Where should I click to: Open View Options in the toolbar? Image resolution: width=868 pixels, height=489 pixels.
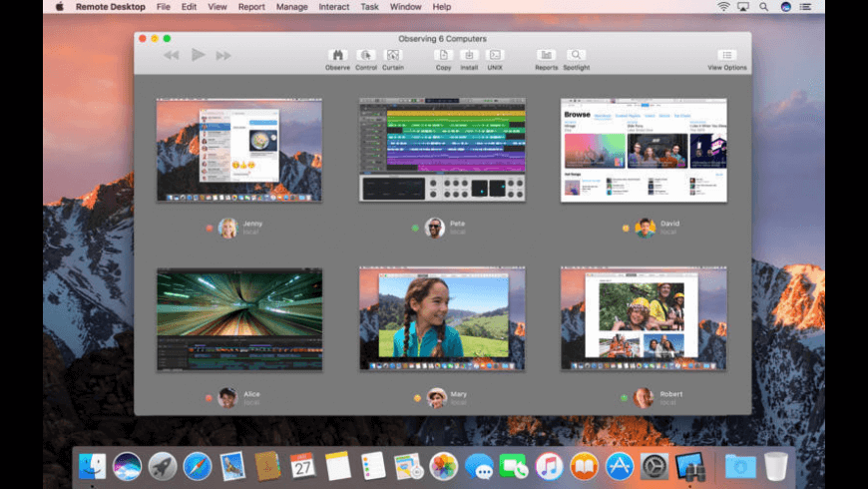tap(727, 56)
